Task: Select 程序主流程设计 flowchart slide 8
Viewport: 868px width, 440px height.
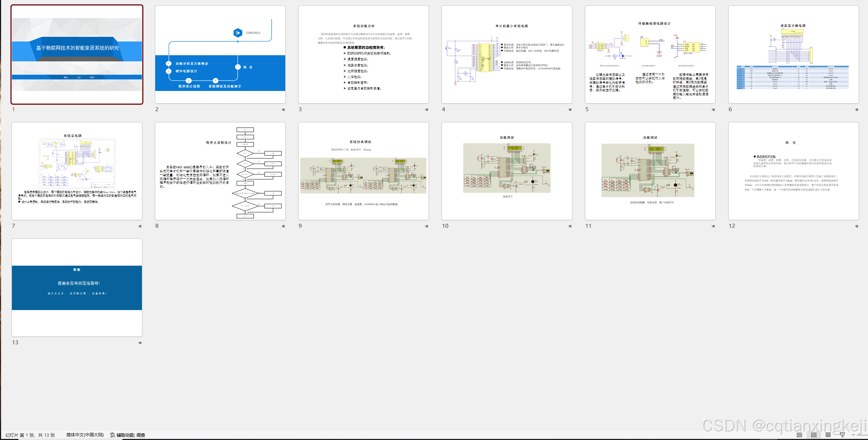Action: point(220,171)
